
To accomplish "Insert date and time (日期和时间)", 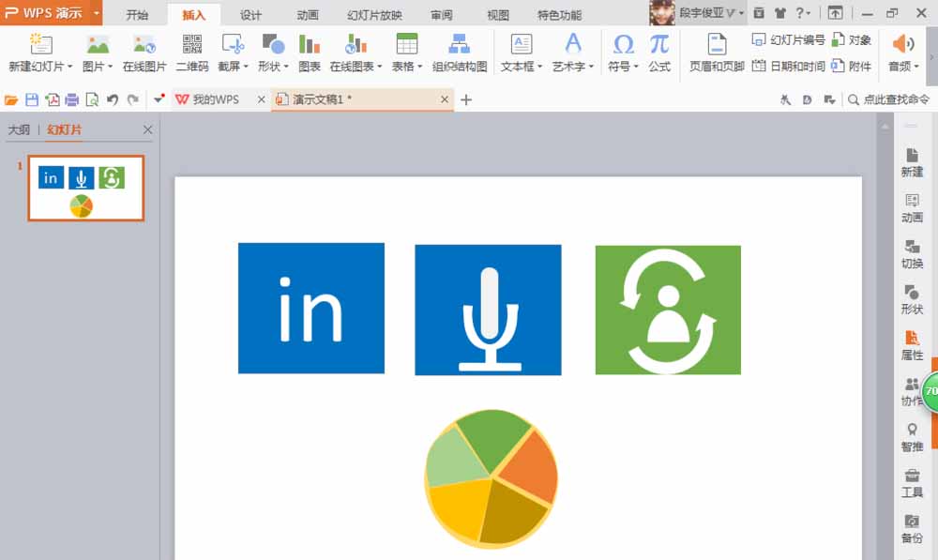I will click(x=789, y=66).
